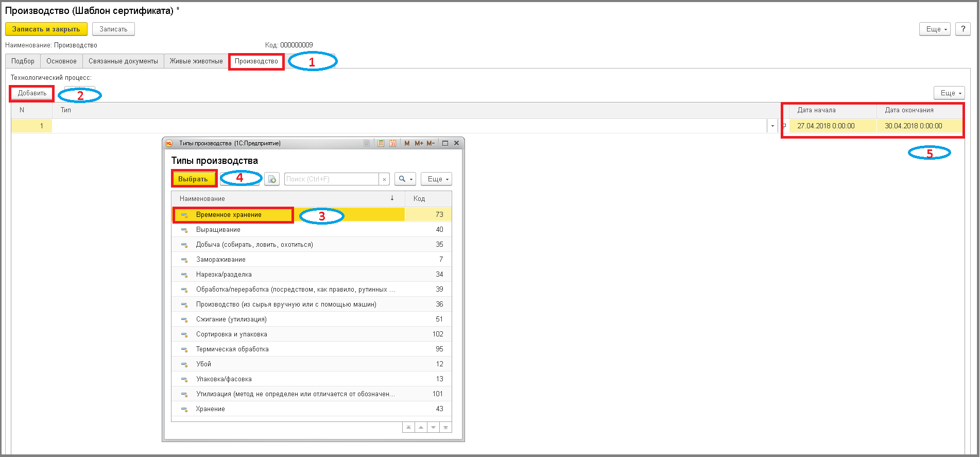The image size is (980, 457).
Task: Move up one row with the up arrow
Action: click(421, 427)
